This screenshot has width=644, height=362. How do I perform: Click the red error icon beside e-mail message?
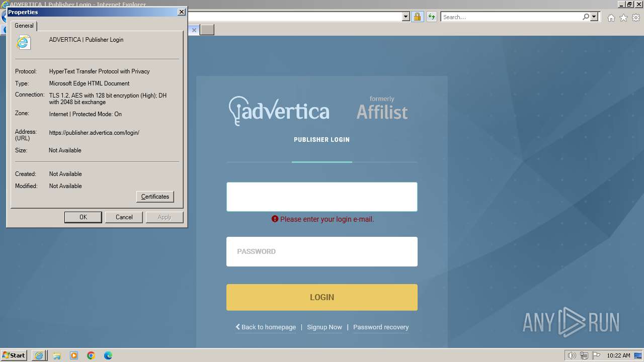[275, 219]
